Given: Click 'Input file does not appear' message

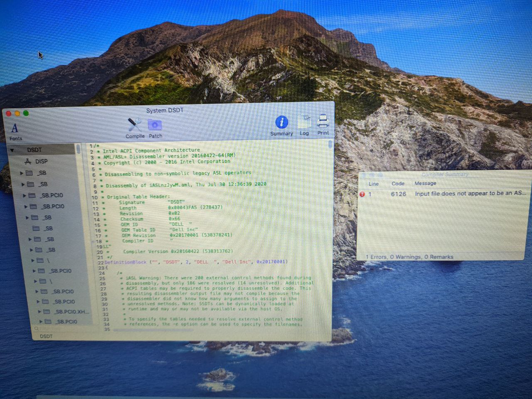Looking at the screenshot, I should (470, 193).
